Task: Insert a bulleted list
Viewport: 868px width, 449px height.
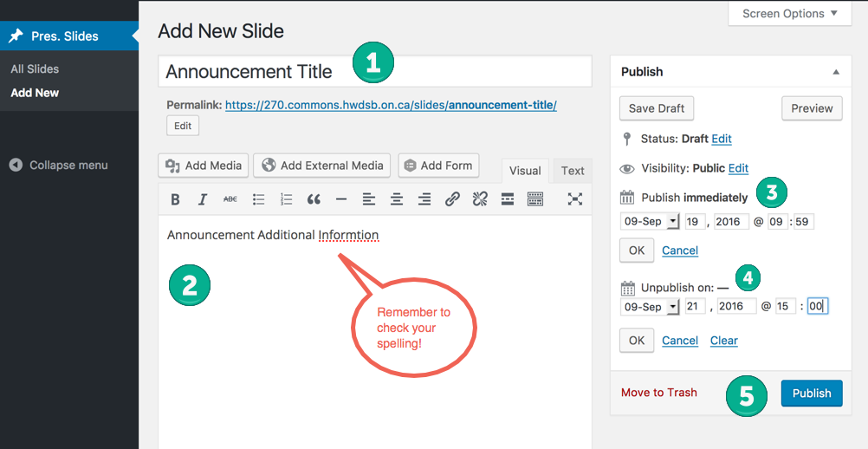Action: (x=258, y=199)
